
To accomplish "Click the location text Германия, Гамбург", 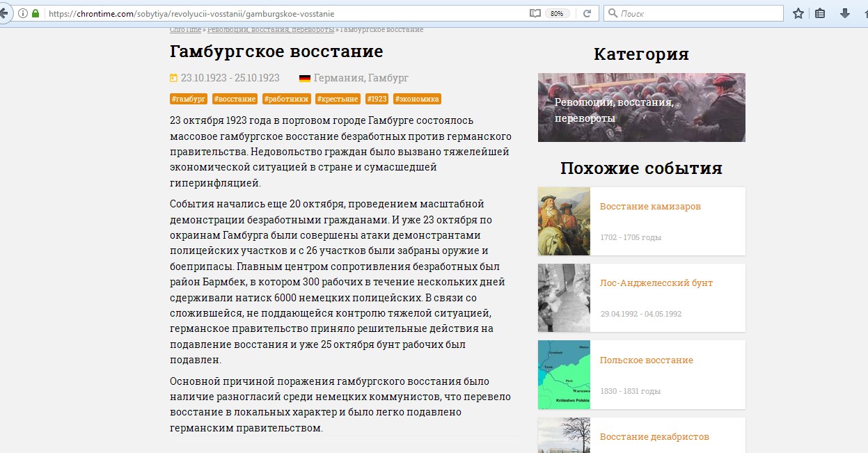I will [361, 78].
